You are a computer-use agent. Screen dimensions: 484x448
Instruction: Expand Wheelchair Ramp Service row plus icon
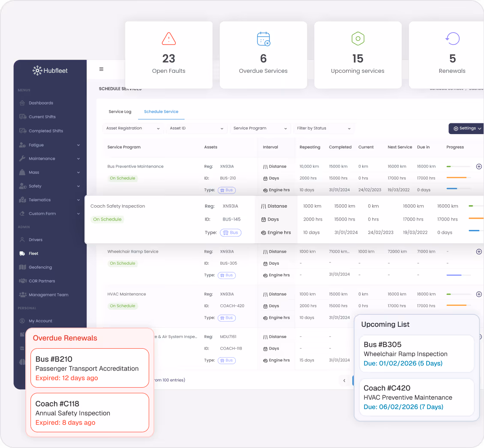coord(479,251)
